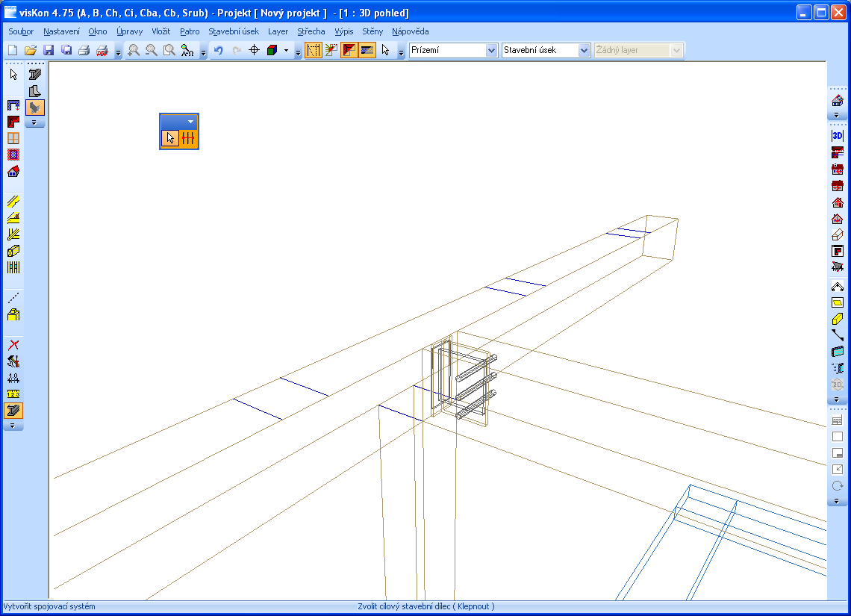The image size is (851, 616).
Task: Click the red X delete tool
Action: (13, 345)
